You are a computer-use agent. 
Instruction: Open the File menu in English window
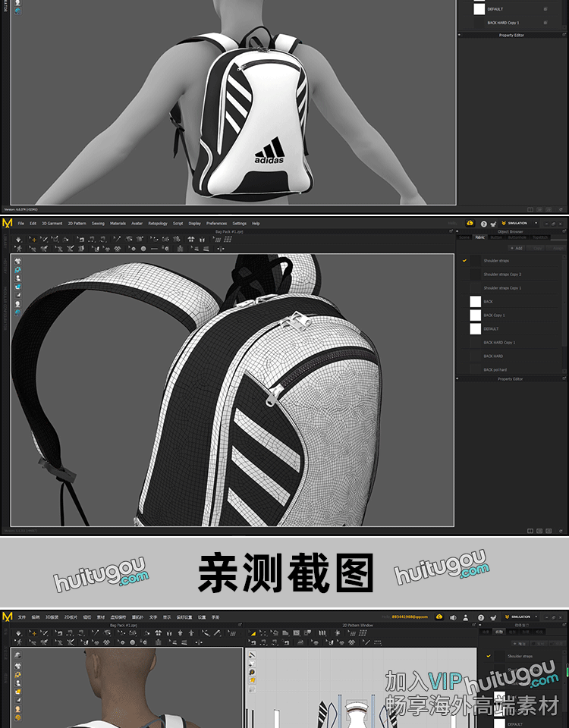(x=21, y=223)
